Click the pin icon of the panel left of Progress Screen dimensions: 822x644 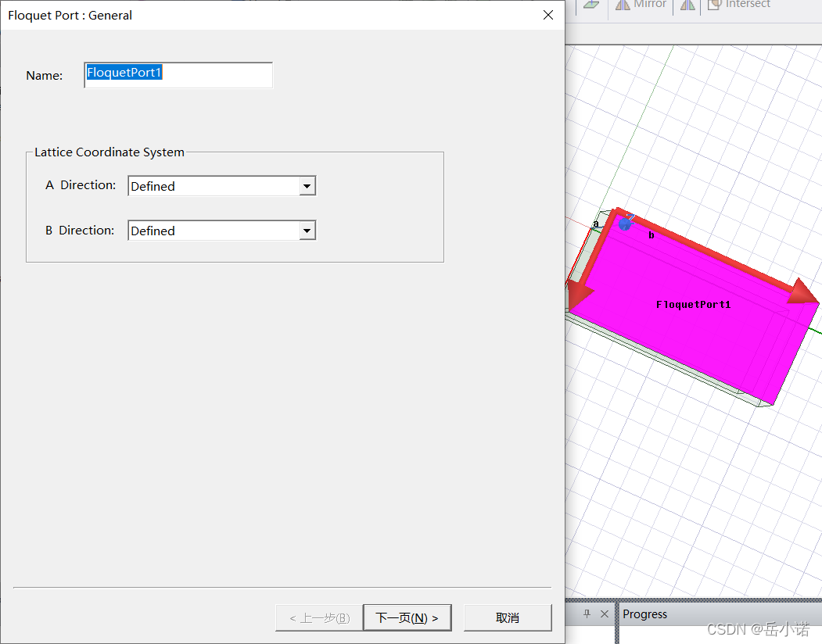[x=587, y=614]
